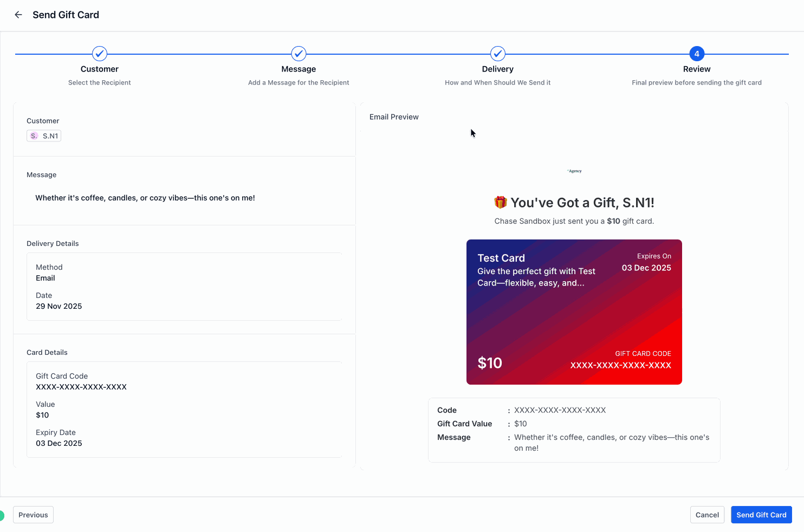Image resolution: width=804 pixels, height=532 pixels.
Task: Open the Delivery step checkmark circle
Action: pyautogui.click(x=498, y=54)
